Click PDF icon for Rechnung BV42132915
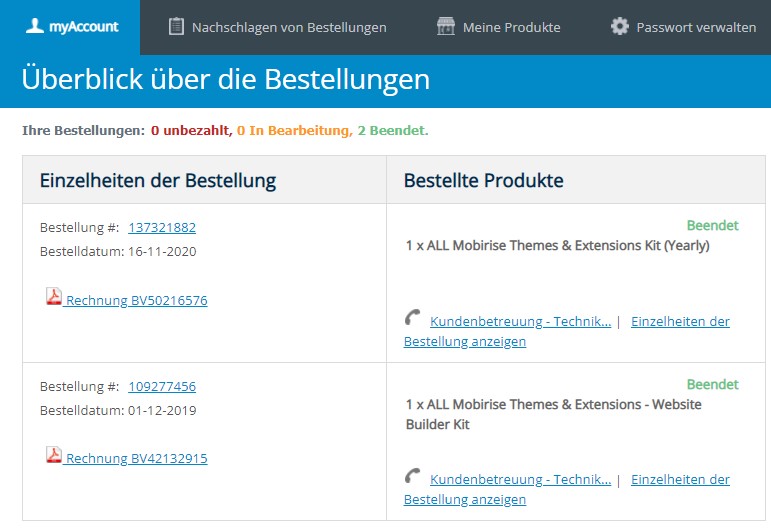The height and width of the screenshot is (530, 771). [54, 456]
